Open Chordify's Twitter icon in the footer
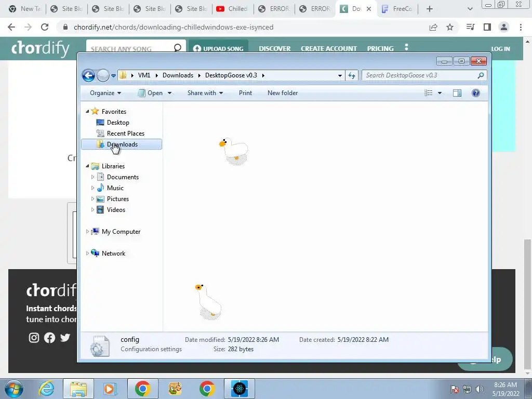This screenshot has width=532, height=399. click(x=65, y=338)
